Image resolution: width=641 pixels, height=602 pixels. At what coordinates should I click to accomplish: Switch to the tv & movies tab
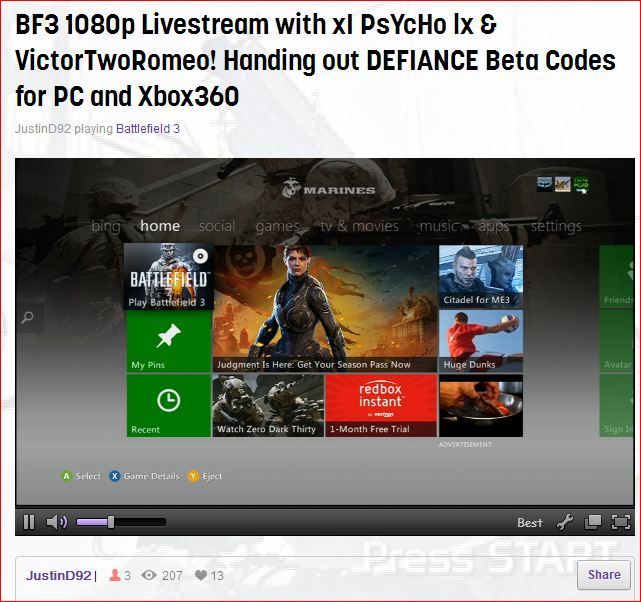(359, 226)
